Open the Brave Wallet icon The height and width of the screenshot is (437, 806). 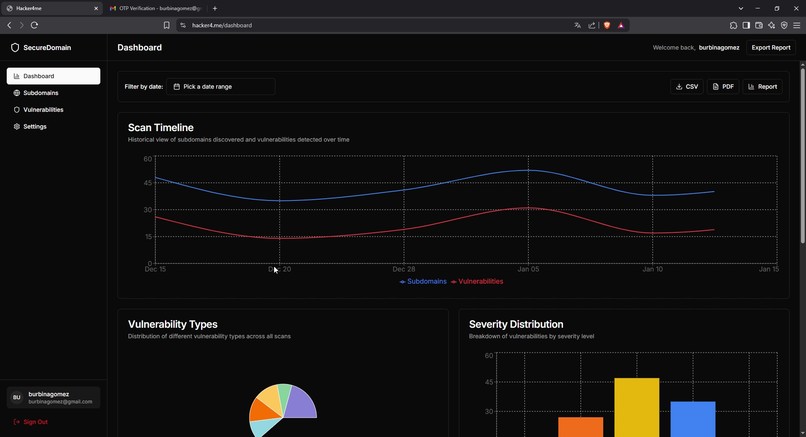pyautogui.click(x=759, y=25)
